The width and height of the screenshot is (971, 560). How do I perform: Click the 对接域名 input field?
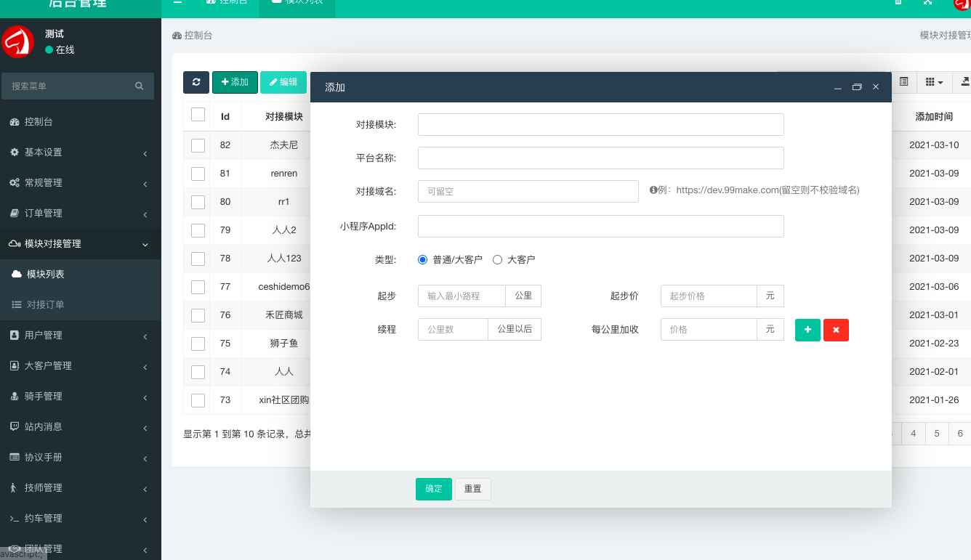(528, 192)
